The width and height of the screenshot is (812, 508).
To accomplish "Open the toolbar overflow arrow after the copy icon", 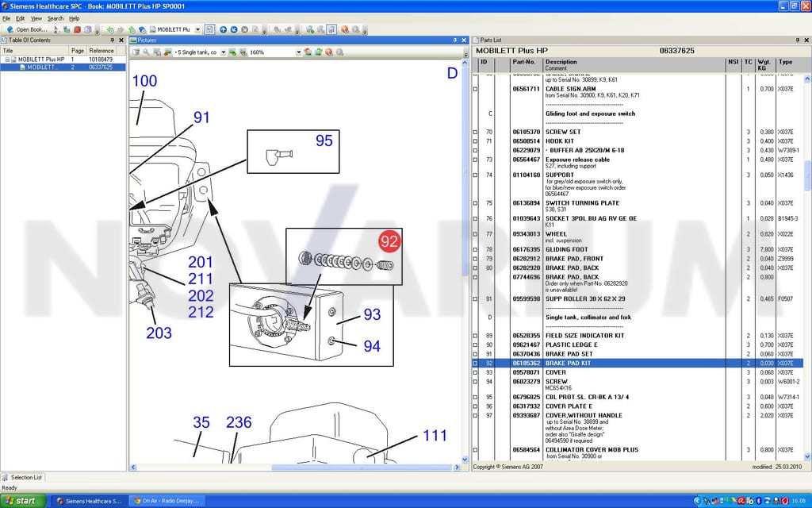I will click(97, 32).
